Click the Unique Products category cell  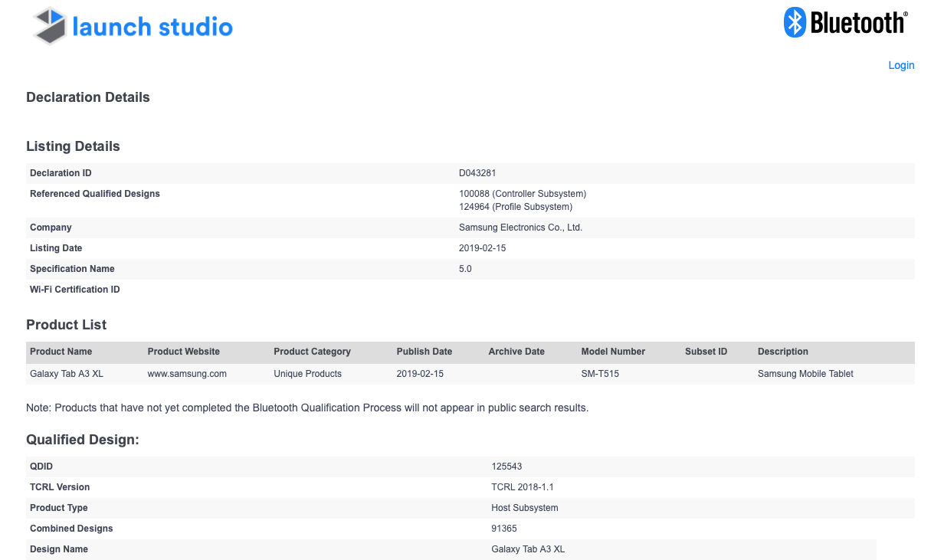307,374
